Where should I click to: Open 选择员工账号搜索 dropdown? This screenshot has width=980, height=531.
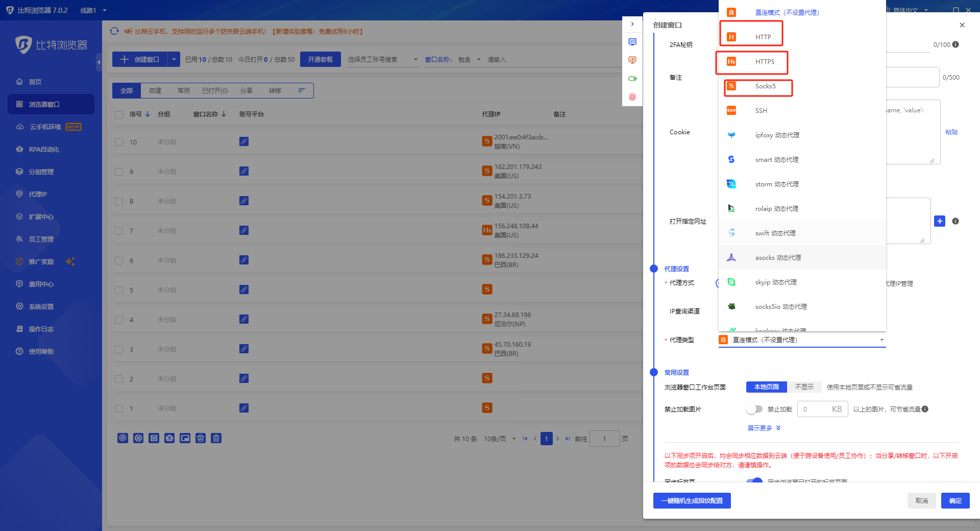pyautogui.click(x=383, y=59)
